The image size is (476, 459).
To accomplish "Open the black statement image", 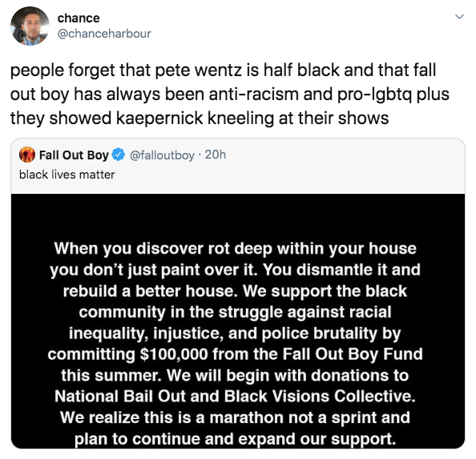I will pos(238,321).
